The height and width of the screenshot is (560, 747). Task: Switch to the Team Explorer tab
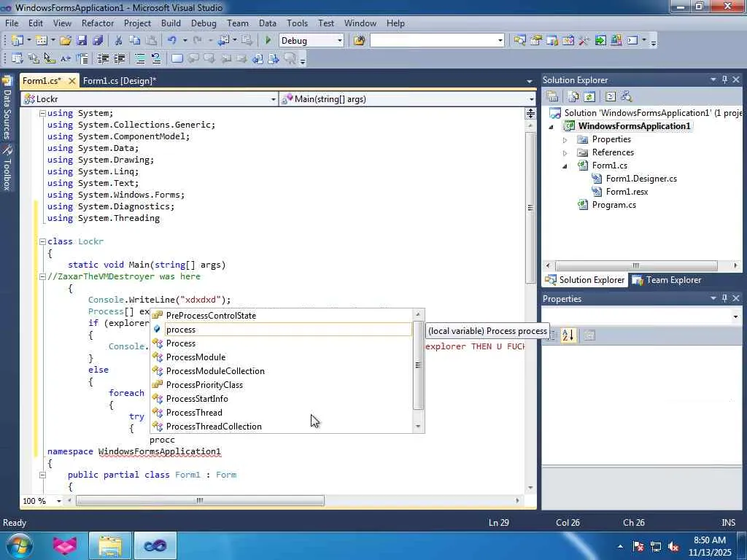[667, 280]
